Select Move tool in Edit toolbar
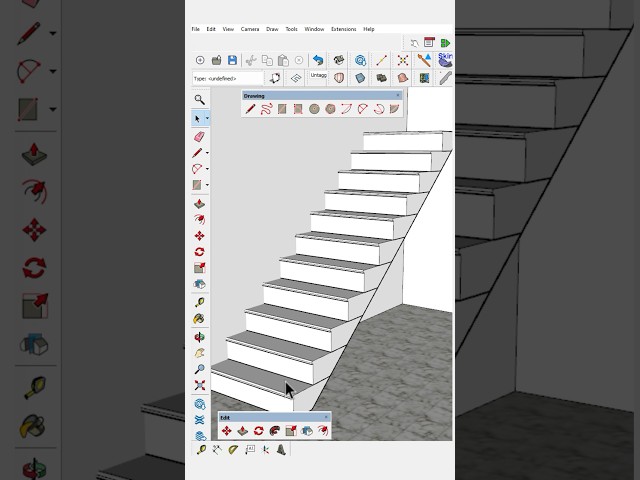This screenshot has width=640, height=480. [x=227, y=431]
